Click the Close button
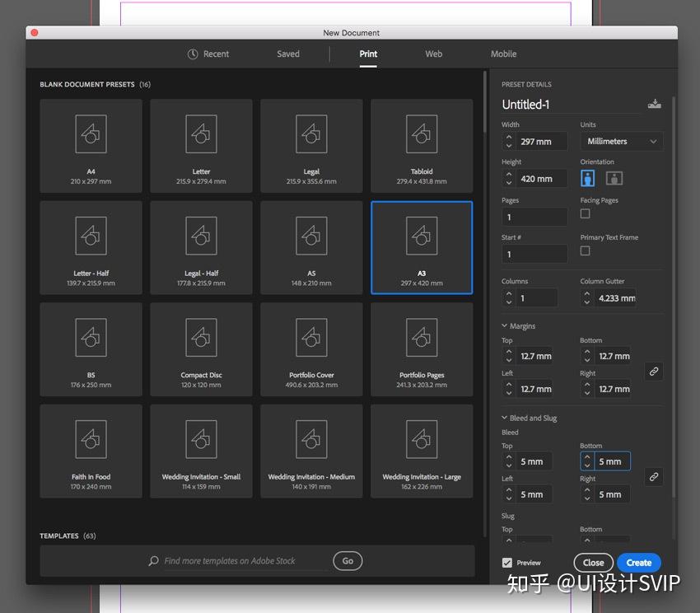Viewport: 700px width, 613px height. (x=593, y=563)
